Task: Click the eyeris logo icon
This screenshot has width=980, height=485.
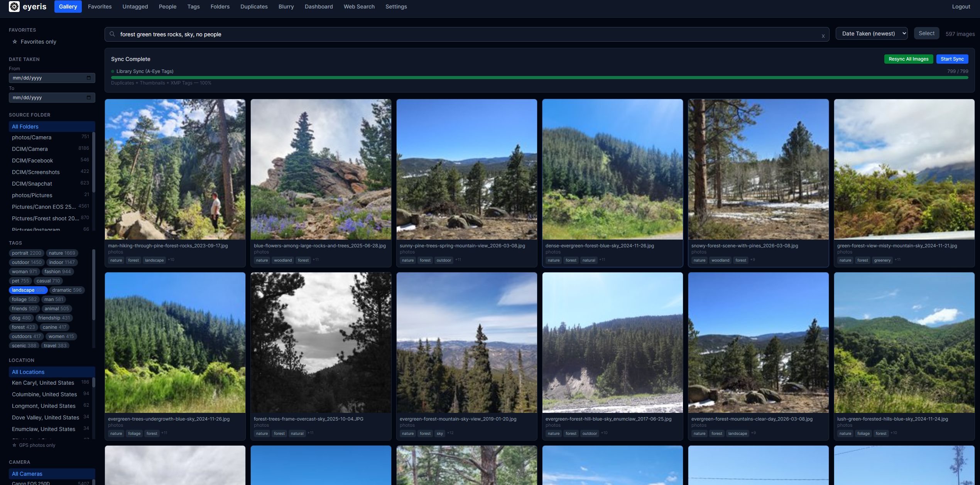Action: click(x=14, y=7)
